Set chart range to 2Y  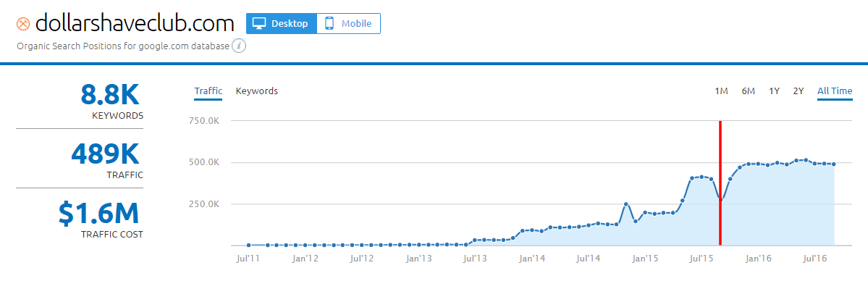799,91
